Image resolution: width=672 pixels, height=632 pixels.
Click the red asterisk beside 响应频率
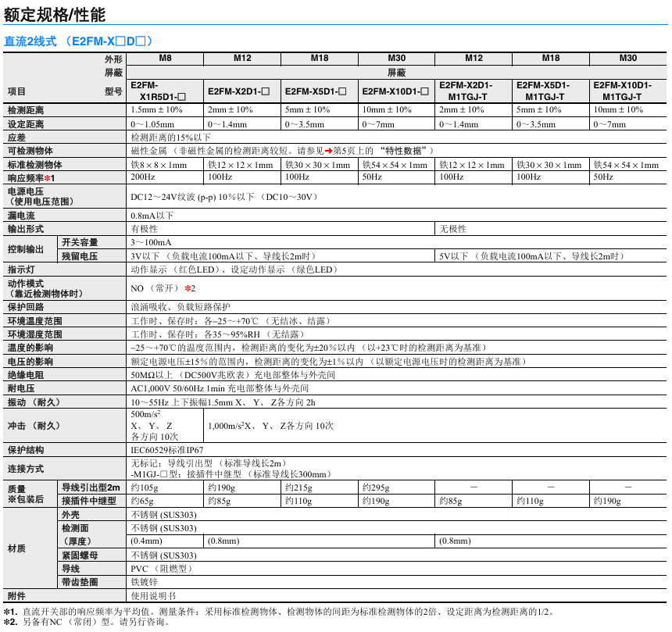(47, 178)
